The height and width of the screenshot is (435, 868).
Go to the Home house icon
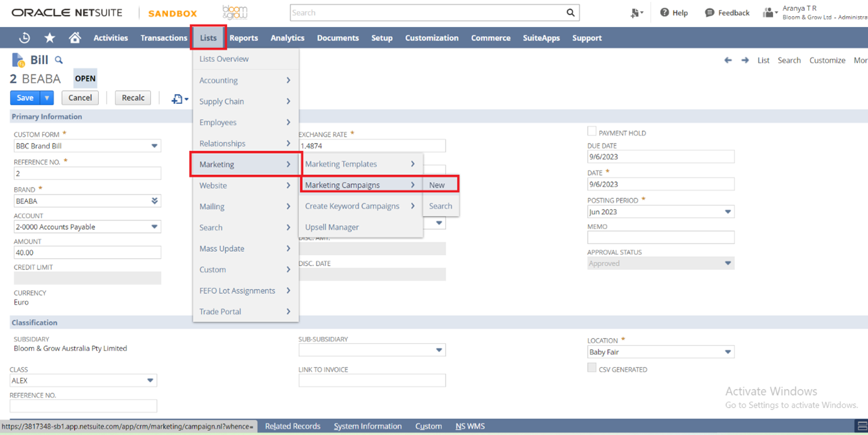point(75,38)
